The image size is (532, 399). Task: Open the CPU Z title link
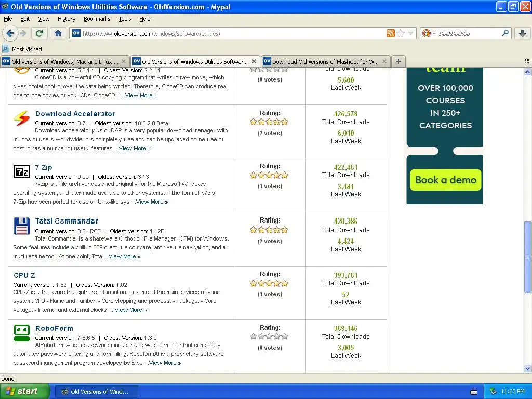point(24,275)
